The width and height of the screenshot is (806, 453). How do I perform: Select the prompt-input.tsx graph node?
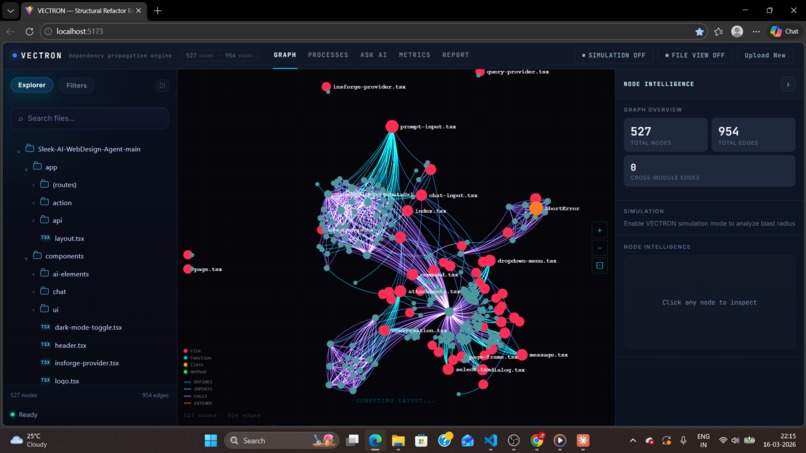point(392,126)
